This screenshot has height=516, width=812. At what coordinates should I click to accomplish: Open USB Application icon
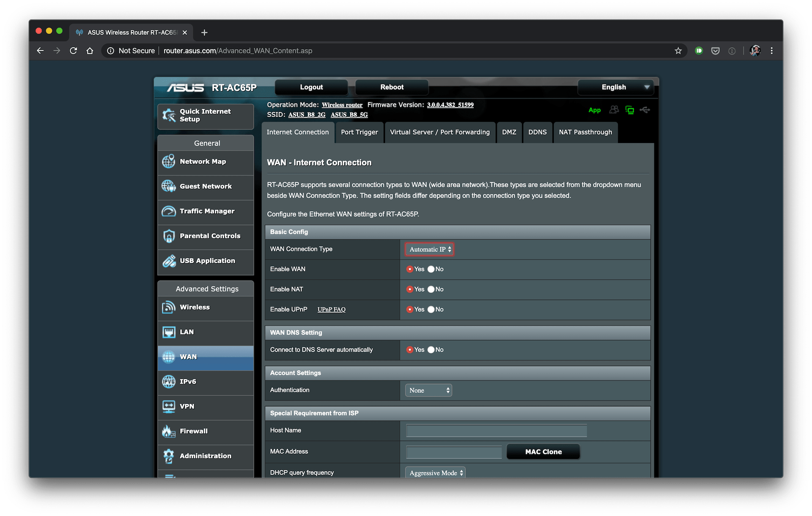(169, 261)
